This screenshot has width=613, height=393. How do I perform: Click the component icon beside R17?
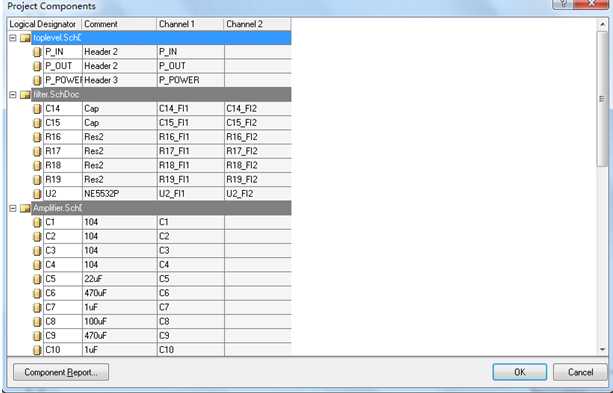[37, 151]
